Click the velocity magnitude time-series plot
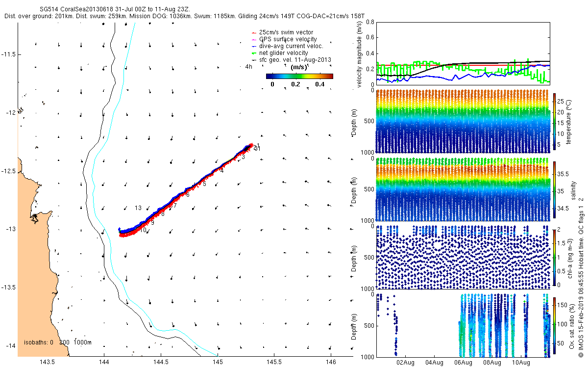Screen dimensions: 588x368 click(463, 53)
